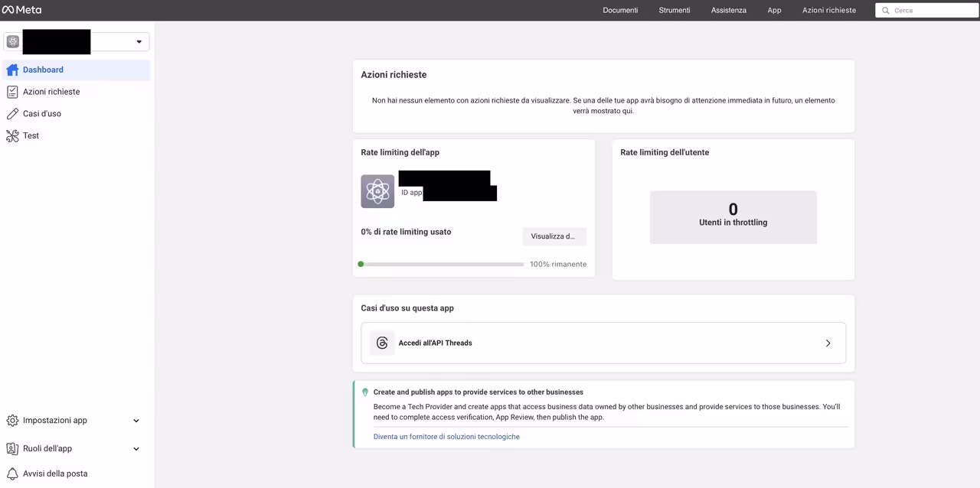Click the green dot on rate limiting bar
Viewport: 980px width, 488px height.
tap(361, 264)
